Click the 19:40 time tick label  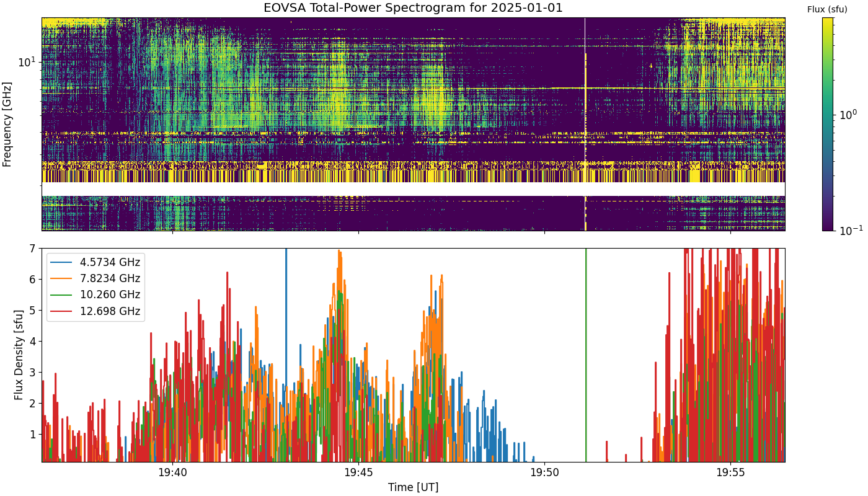coord(172,473)
